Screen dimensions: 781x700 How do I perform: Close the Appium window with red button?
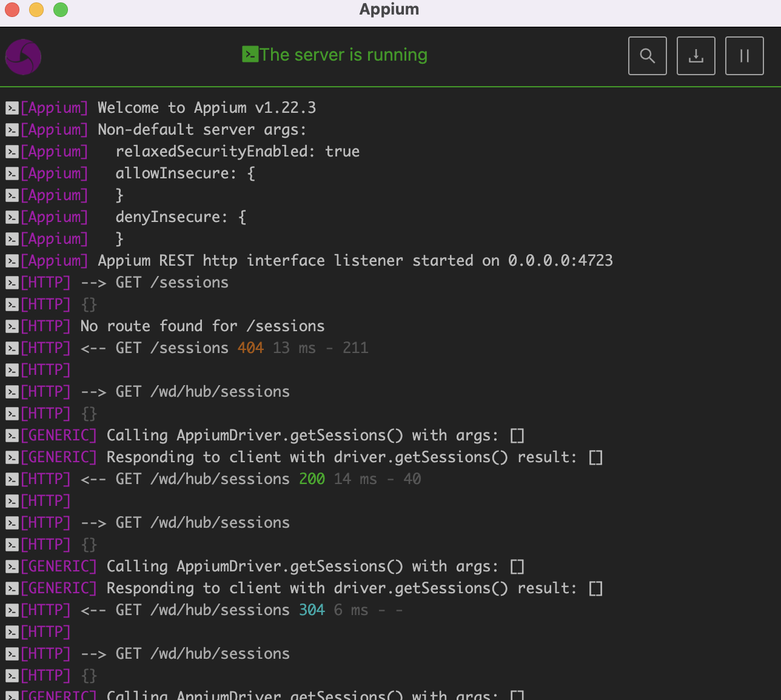pos(12,10)
